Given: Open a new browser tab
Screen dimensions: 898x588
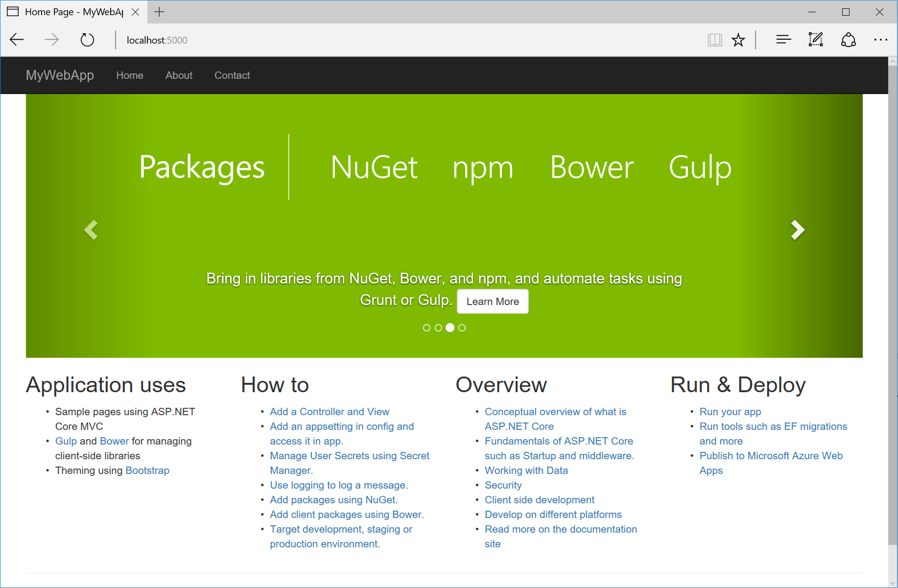Looking at the screenshot, I should (159, 12).
